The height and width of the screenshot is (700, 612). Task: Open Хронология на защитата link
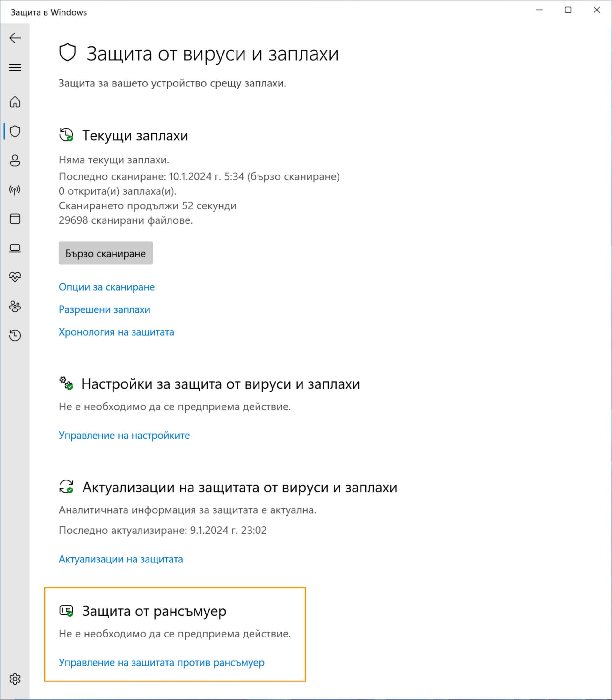(116, 332)
